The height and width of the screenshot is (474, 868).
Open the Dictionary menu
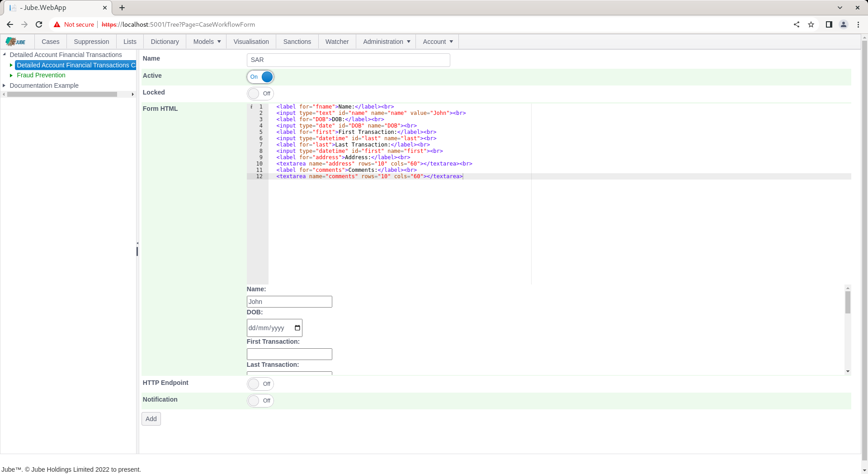(x=165, y=42)
